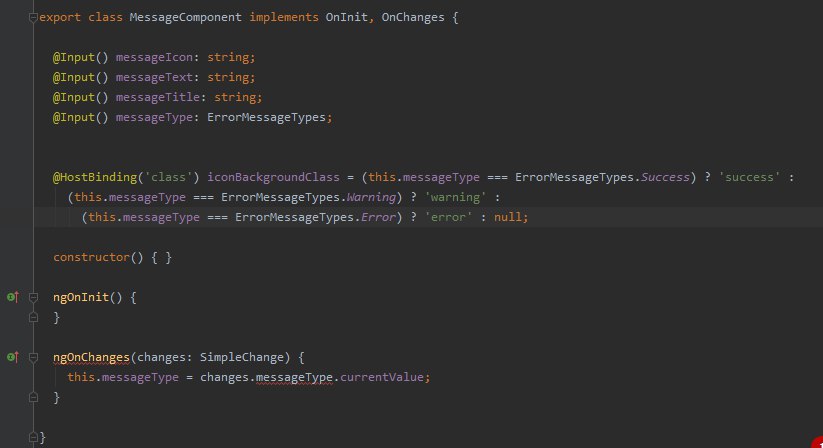Click @Input decorator on messageType line
Image resolution: width=823 pixels, height=448 pixels.
[73, 117]
